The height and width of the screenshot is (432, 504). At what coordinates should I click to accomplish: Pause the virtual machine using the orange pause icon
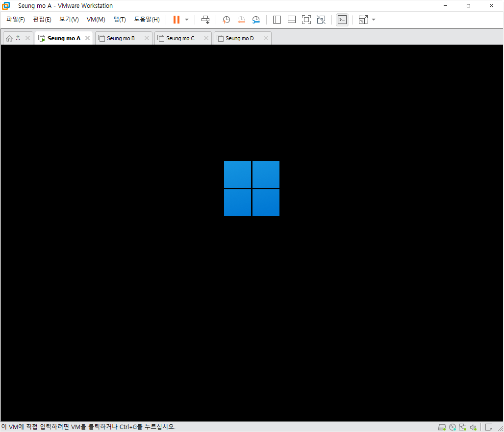click(x=176, y=20)
